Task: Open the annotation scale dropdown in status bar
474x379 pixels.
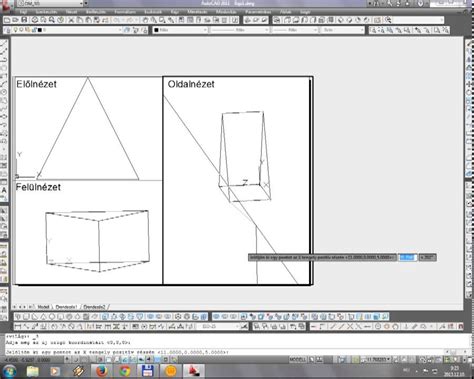Action: [x=377, y=360]
